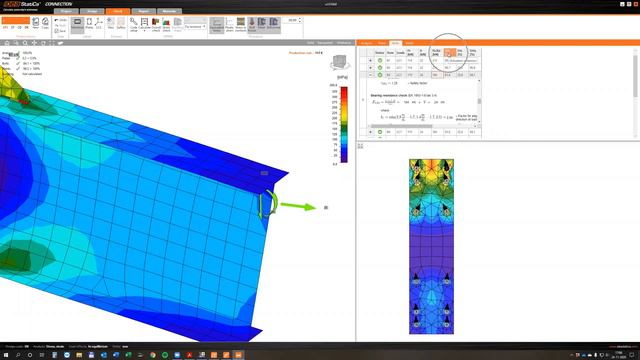Click the end plate stress thumbnail

(431, 247)
